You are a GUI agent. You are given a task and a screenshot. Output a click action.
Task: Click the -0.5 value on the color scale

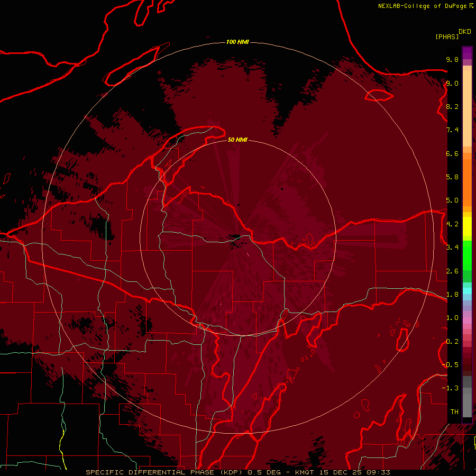(450, 365)
